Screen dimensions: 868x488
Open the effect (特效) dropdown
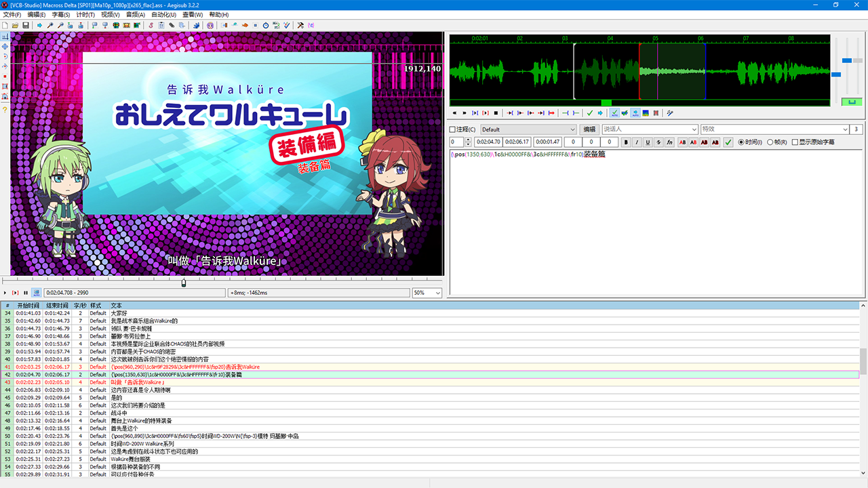[x=774, y=129]
